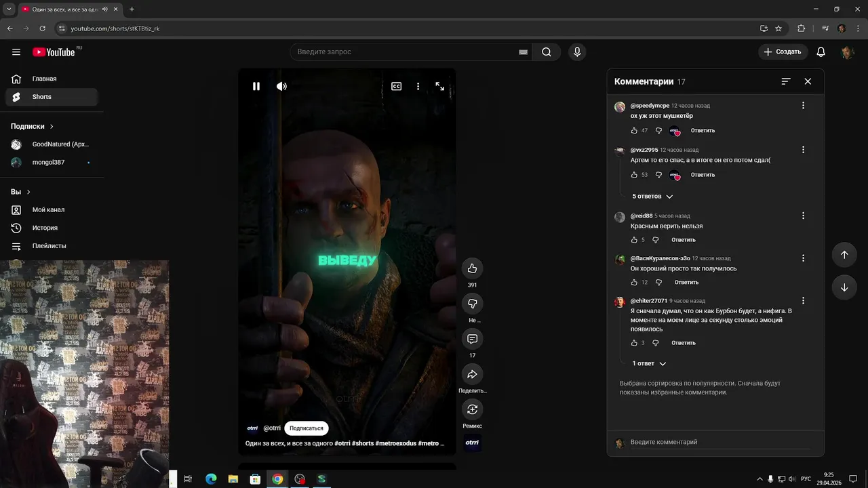
Task: Click the Введите комментарий input field
Action: tap(720, 442)
